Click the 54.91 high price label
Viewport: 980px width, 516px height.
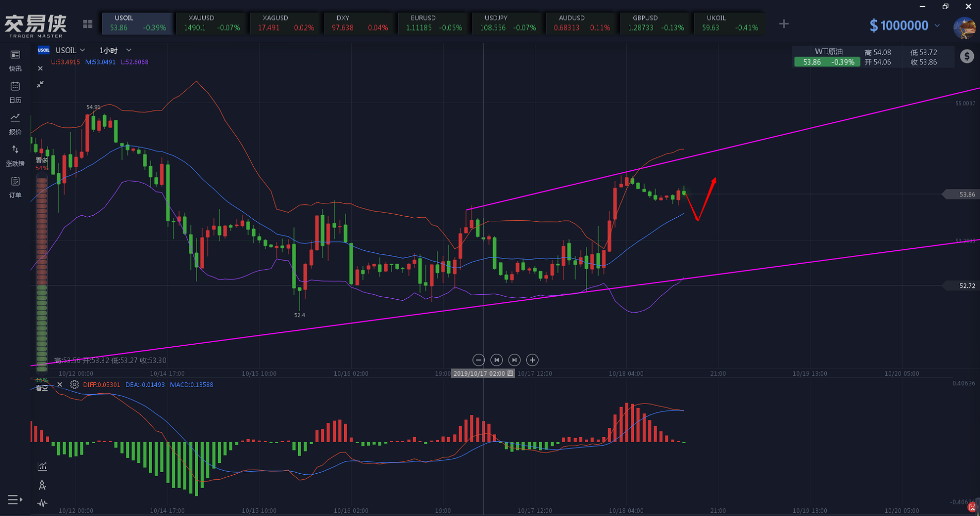tap(93, 107)
